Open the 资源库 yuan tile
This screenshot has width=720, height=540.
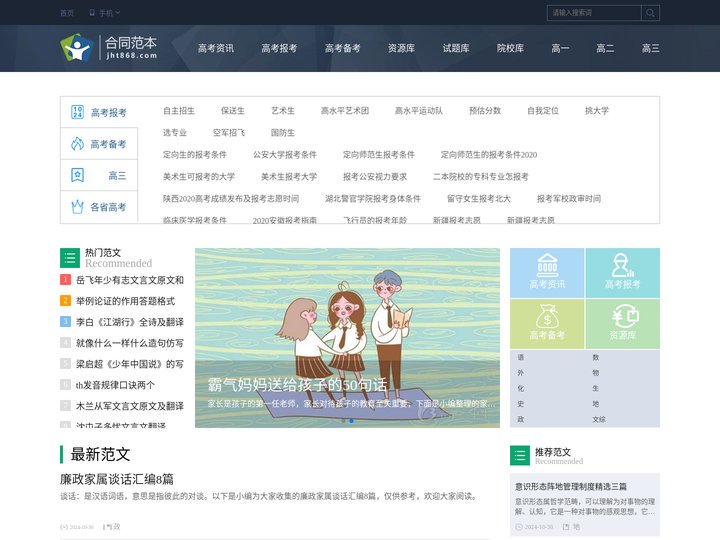(x=623, y=324)
